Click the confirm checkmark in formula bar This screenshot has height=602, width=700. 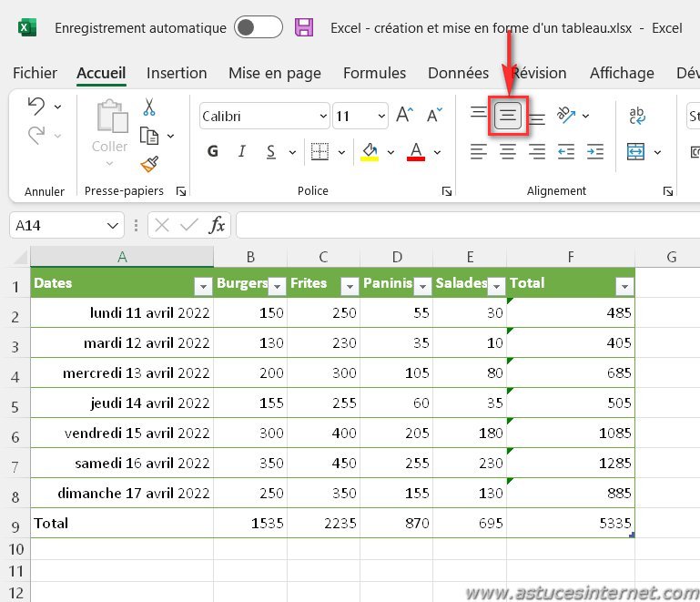189,225
